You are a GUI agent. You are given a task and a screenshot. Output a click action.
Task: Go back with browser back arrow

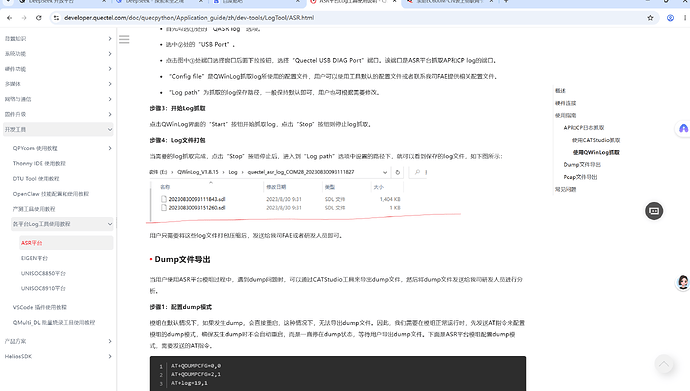(x=10, y=18)
